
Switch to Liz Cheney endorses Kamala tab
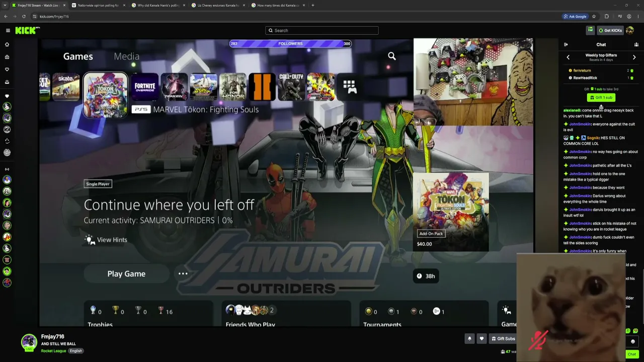point(218,5)
